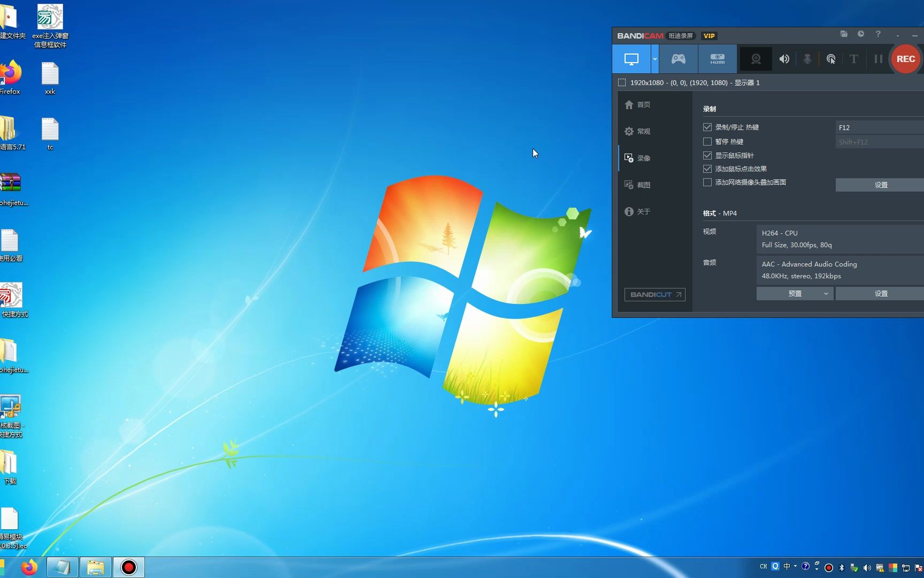
Task: Switch to game recording mode gamepad icon
Action: pos(679,59)
